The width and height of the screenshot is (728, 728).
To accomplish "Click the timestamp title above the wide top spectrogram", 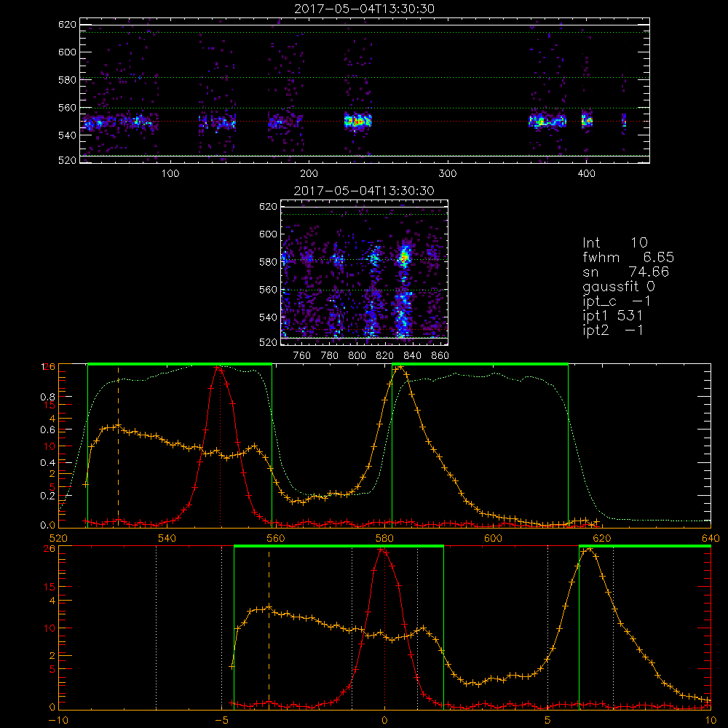I will tap(365, 9).
